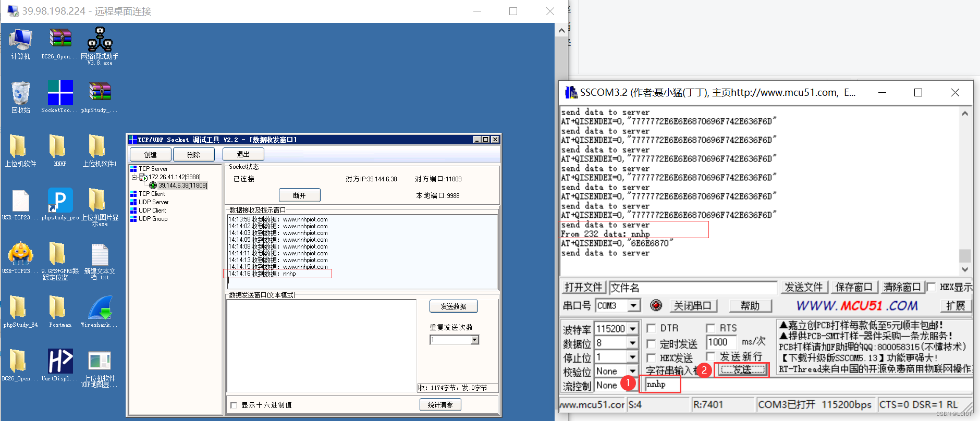980x421 pixels.
Task: Select UDP Group in the tree
Action: 153,219
